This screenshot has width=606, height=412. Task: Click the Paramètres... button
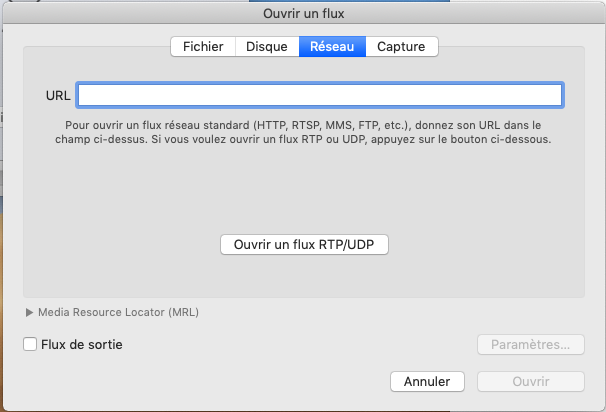coord(531,344)
